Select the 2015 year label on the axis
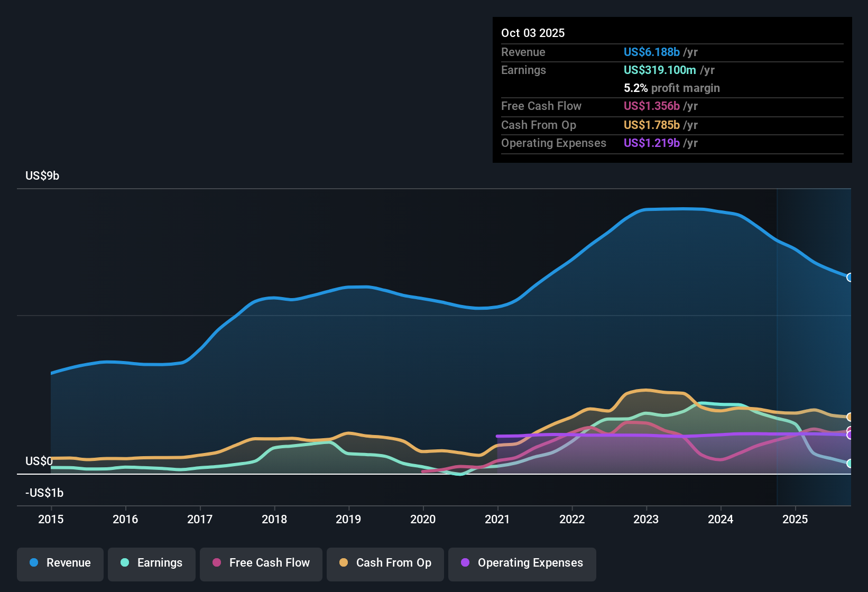Image resolution: width=868 pixels, height=592 pixels. point(51,520)
